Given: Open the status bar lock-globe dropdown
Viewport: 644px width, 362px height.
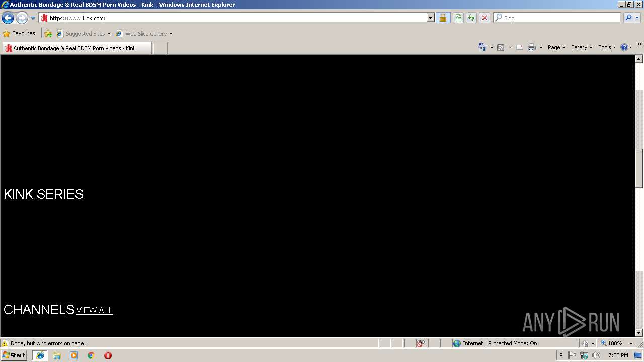Looking at the screenshot, I should click(588, 344).
